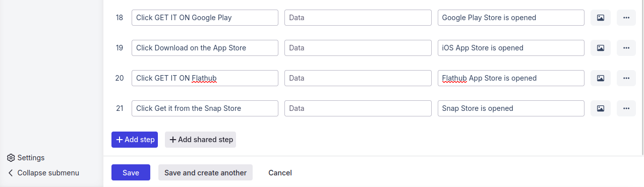This screenshot has height=187, width=644.
Task: Attach image to step 19
Action: [x=601, y=48]
